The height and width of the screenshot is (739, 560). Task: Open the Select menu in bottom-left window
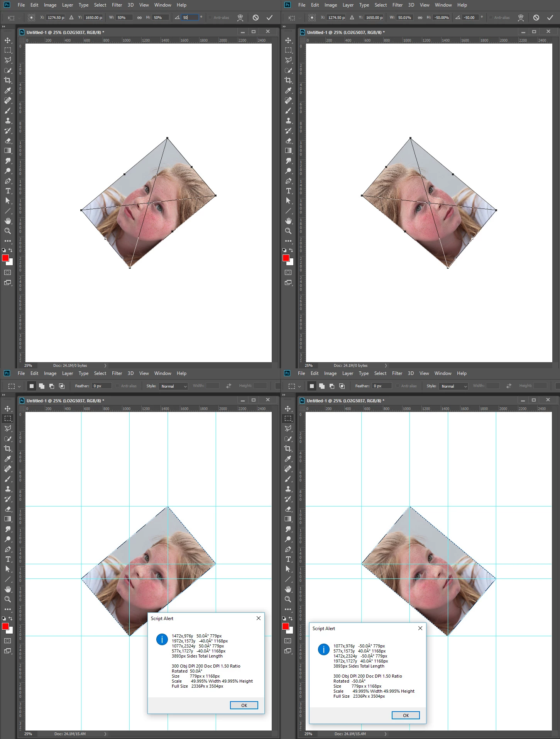tap(100, 373)
